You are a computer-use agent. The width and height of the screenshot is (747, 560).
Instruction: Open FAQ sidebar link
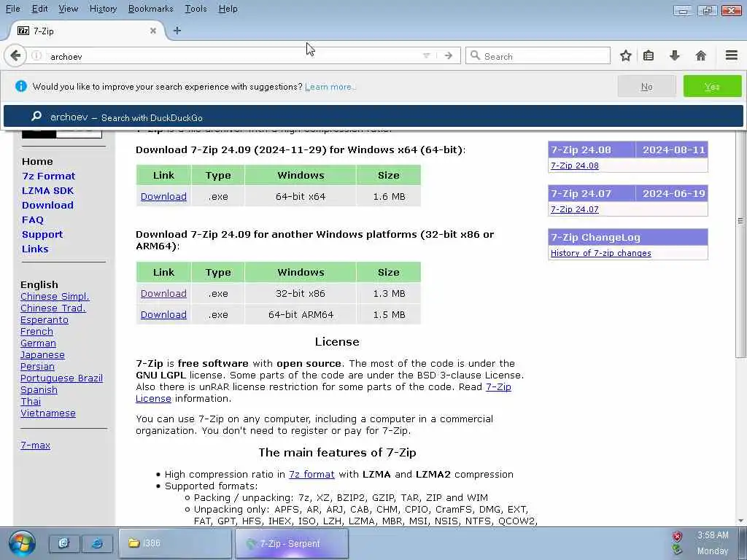click(32, 220)
